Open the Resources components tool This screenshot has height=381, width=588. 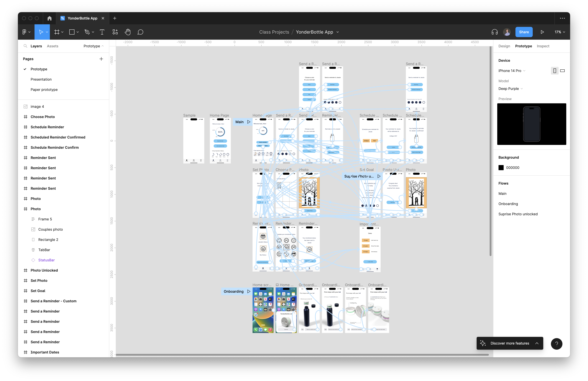click(115, 32)
